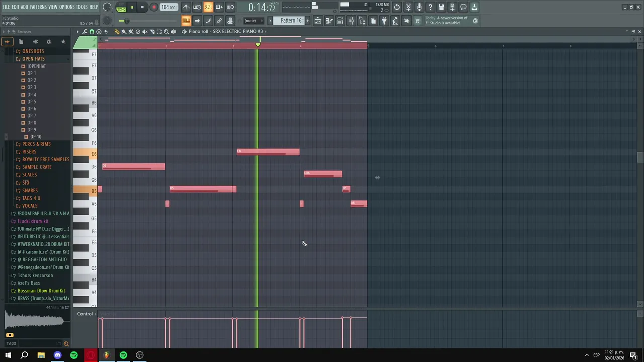Toggle the countdown before recording
Image resolution: width=644 pixels, height=362 pixels.
(208, 7)
